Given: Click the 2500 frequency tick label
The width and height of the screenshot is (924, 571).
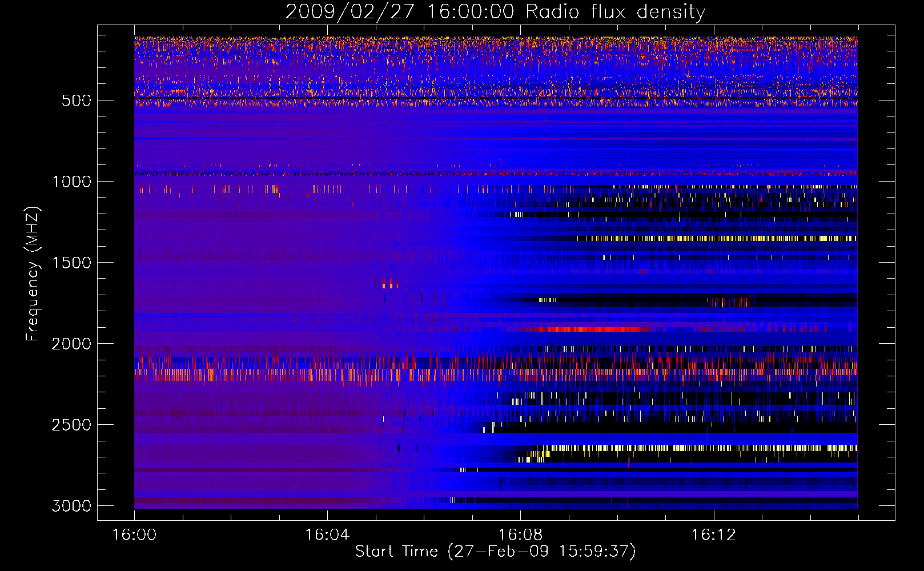Looking at the screenshot, I should [x=71, y=425].
